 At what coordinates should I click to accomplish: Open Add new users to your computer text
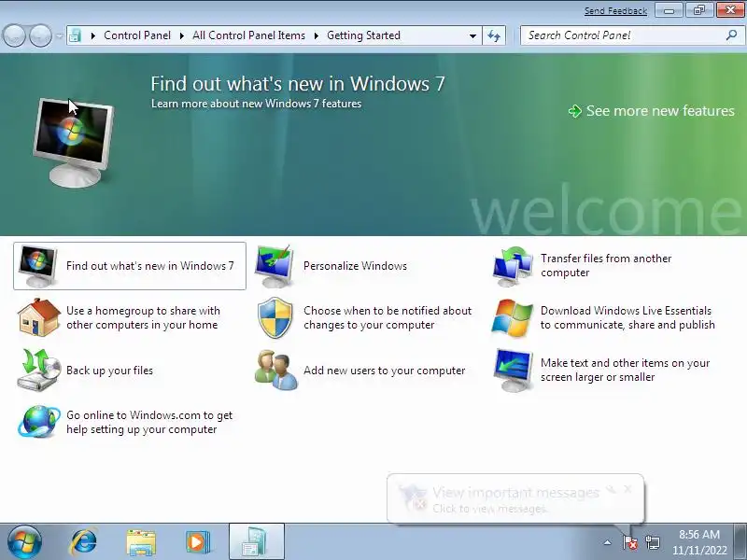(x=384, y=370)
